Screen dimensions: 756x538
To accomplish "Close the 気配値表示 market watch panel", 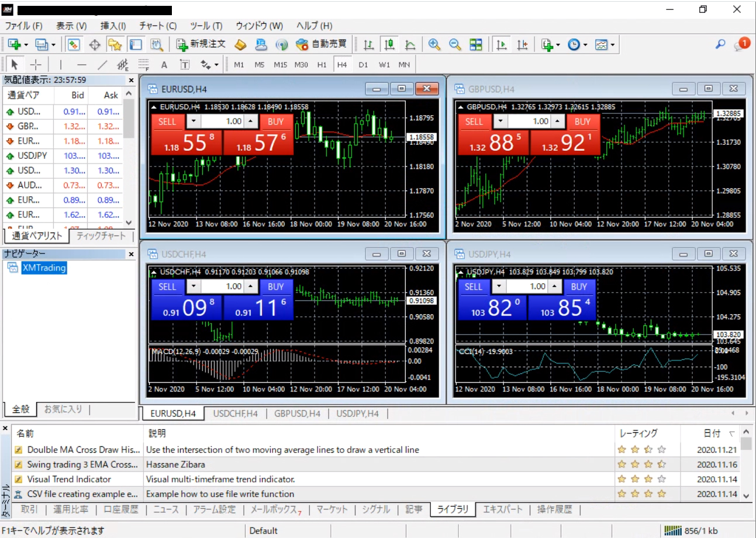I will click(x=131, y=80).
